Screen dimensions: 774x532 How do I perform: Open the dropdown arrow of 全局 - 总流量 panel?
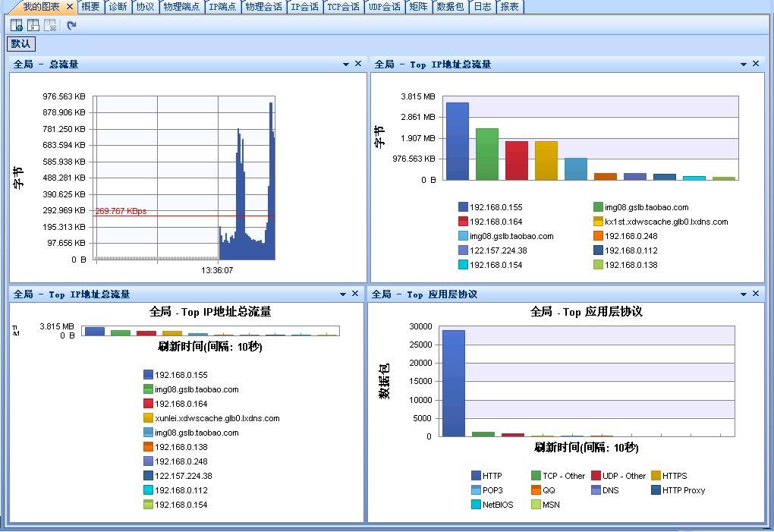tap(346, 65)
